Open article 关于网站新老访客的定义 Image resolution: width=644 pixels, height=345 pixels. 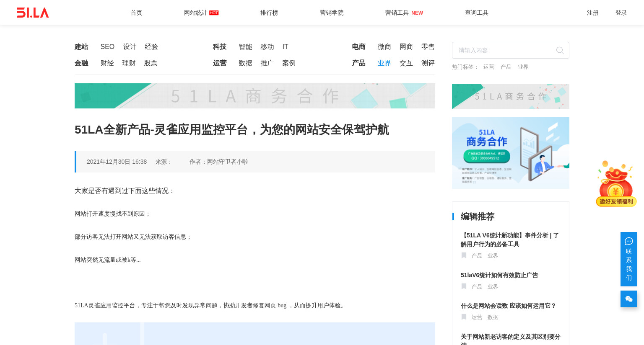point(510,339)
